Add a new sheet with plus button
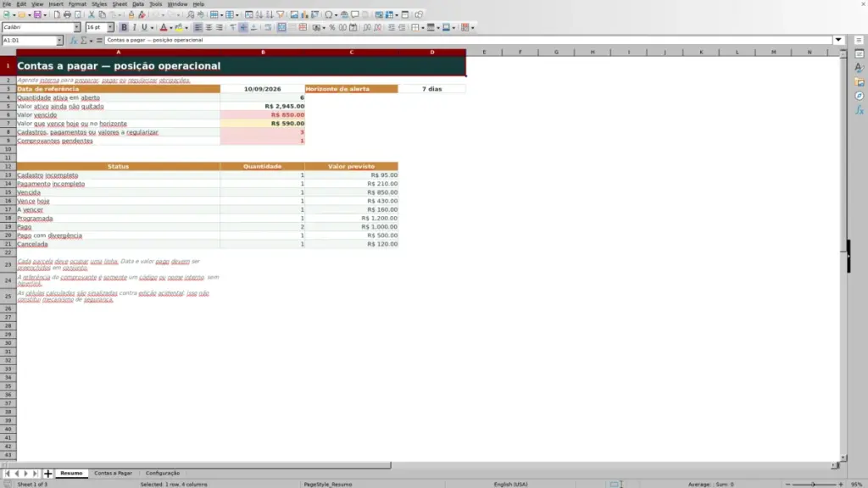This screenshot has height=488, width=868. [48, 474]
